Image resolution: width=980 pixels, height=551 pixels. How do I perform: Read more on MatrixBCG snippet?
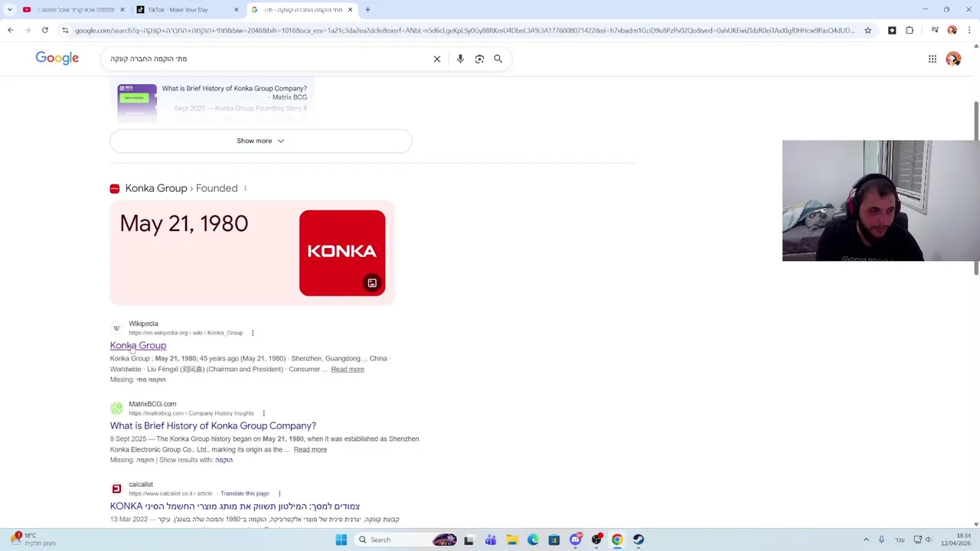pos(310,449)
